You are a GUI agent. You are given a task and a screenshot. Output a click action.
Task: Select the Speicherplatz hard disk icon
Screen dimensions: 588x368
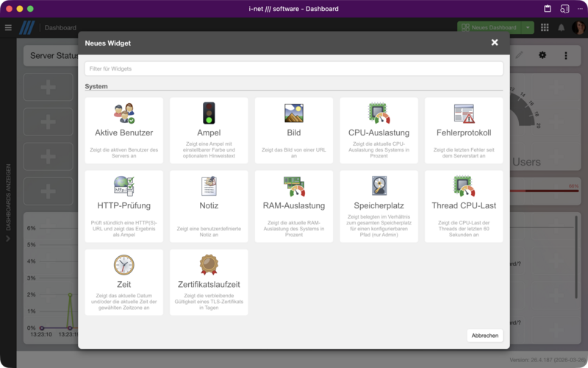click(379, 185)
